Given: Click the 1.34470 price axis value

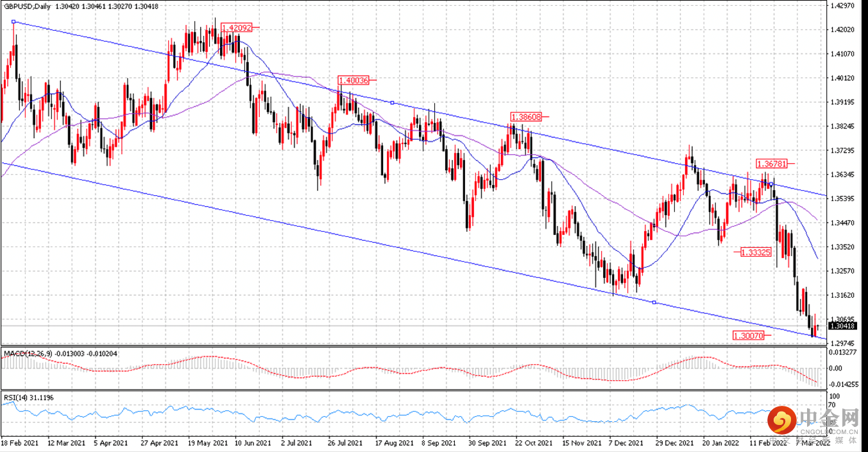Looking at the screenshot, I should [843, 223].
